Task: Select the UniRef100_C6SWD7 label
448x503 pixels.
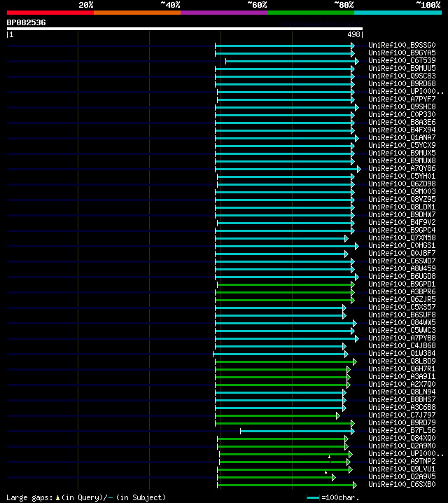Action: tap(402, 261)
